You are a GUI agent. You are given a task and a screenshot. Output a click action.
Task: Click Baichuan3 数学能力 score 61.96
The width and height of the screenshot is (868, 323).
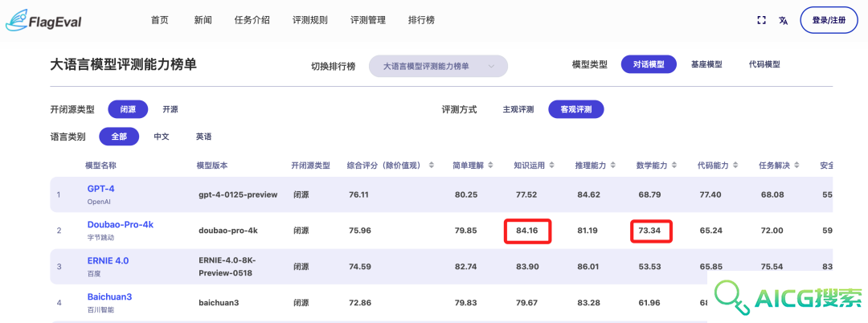[649, 303]
